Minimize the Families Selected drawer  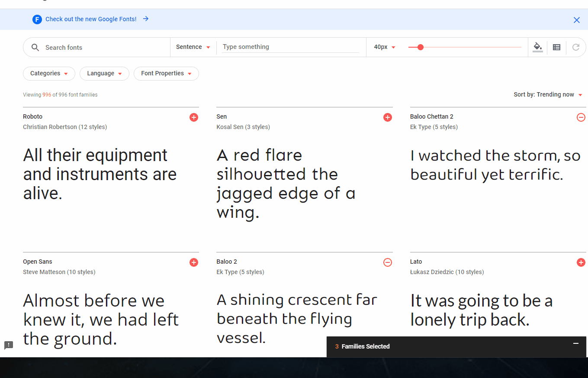(576, 343)
